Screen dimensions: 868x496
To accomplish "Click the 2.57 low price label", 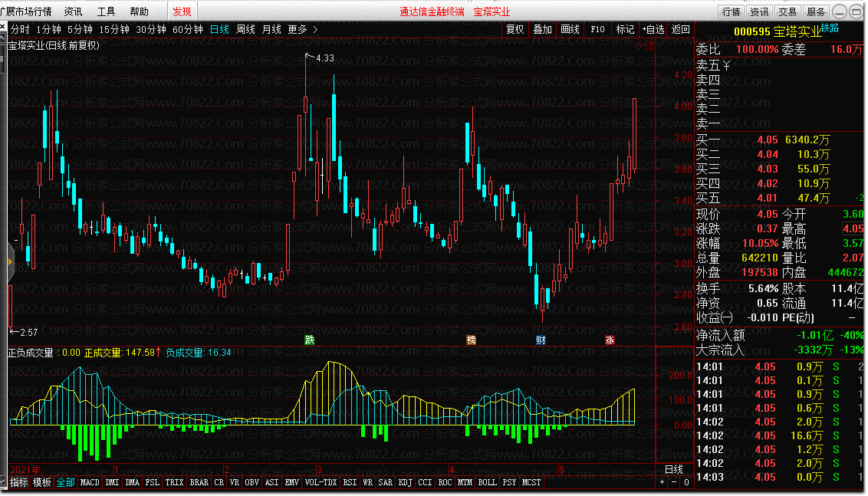I will pos(29,332).
